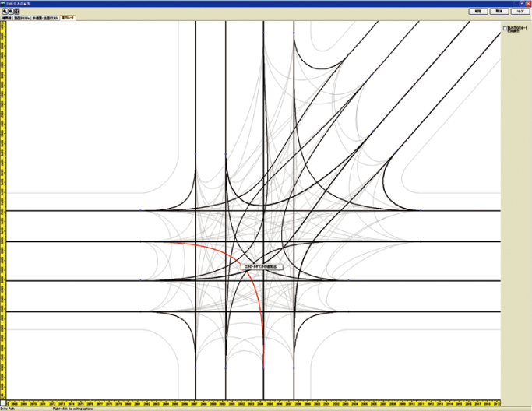Image resolution: width=532 pixels, height=411 pixels.
Task: Click the help button at top right
Action: [x=520, y=11]
